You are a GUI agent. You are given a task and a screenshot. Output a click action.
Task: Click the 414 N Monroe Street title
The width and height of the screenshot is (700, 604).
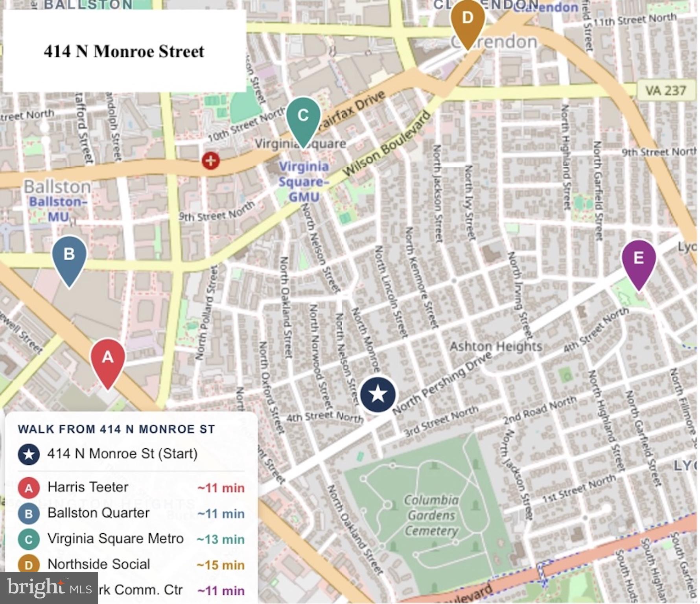(x=124, y=52)
